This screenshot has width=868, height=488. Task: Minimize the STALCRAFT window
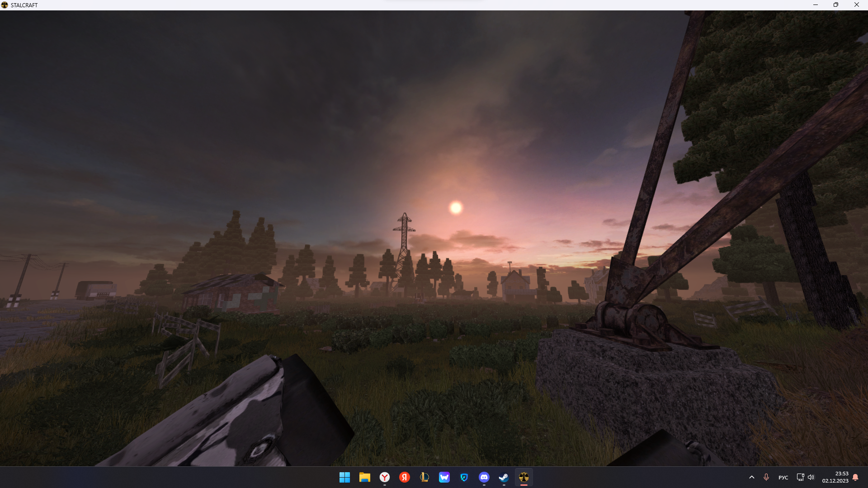click(x=816, y=5)
